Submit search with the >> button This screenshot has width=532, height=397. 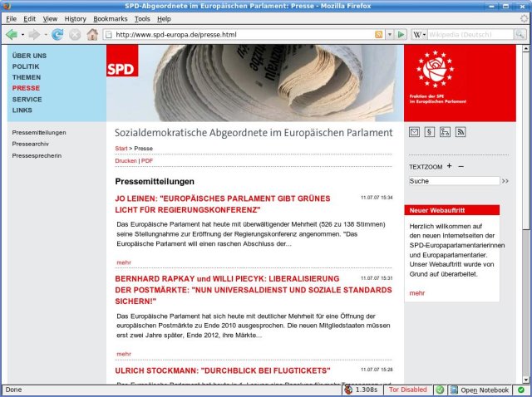505,181
